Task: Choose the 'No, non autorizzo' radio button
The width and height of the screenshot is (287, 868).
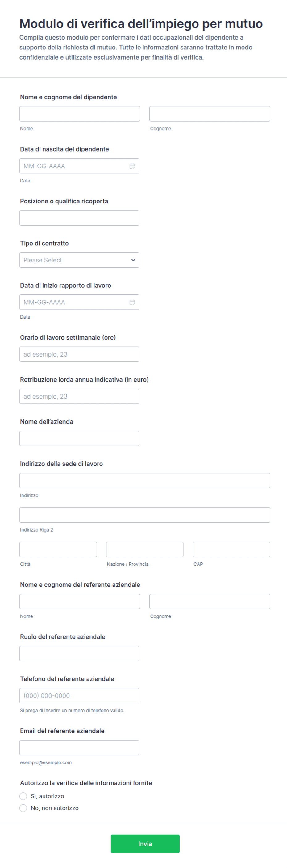Action: tap(23, 808)
